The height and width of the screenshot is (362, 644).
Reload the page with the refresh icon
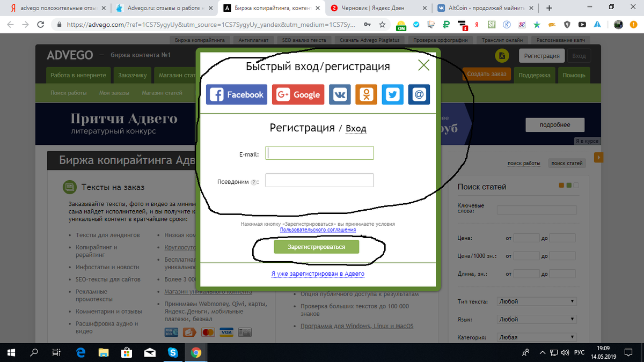41,24
